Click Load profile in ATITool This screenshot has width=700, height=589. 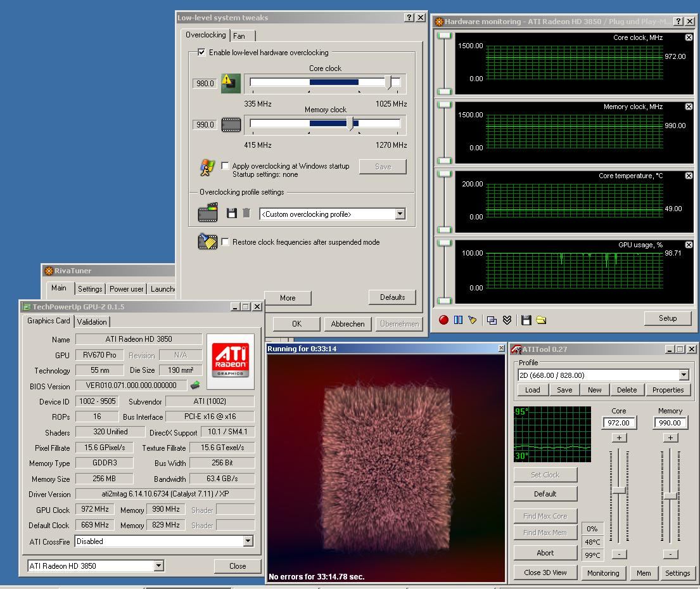click(532, 390)
